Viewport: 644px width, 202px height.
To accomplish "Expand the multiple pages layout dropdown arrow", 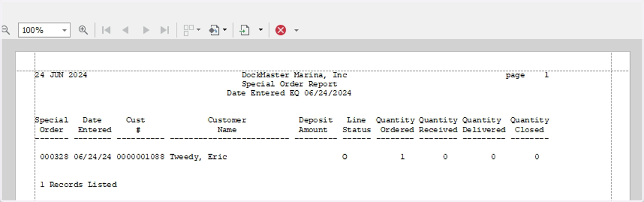I will 199,30.
